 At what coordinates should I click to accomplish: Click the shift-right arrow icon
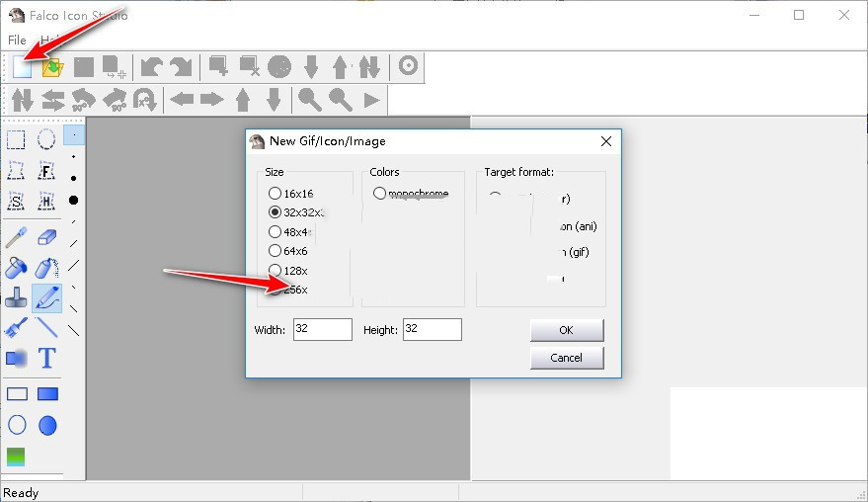pyautogui.click(x=212, y=100)
